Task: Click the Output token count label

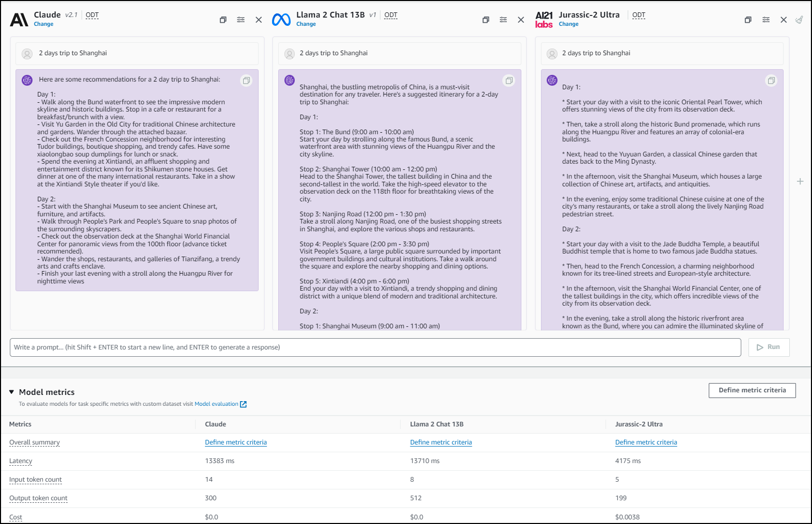Action: pos(38,498)
